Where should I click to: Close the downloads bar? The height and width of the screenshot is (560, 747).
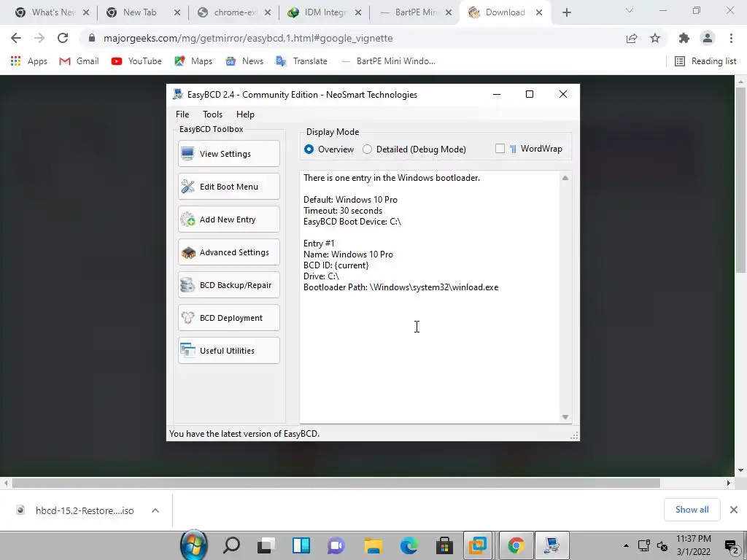tap(734, 510)
